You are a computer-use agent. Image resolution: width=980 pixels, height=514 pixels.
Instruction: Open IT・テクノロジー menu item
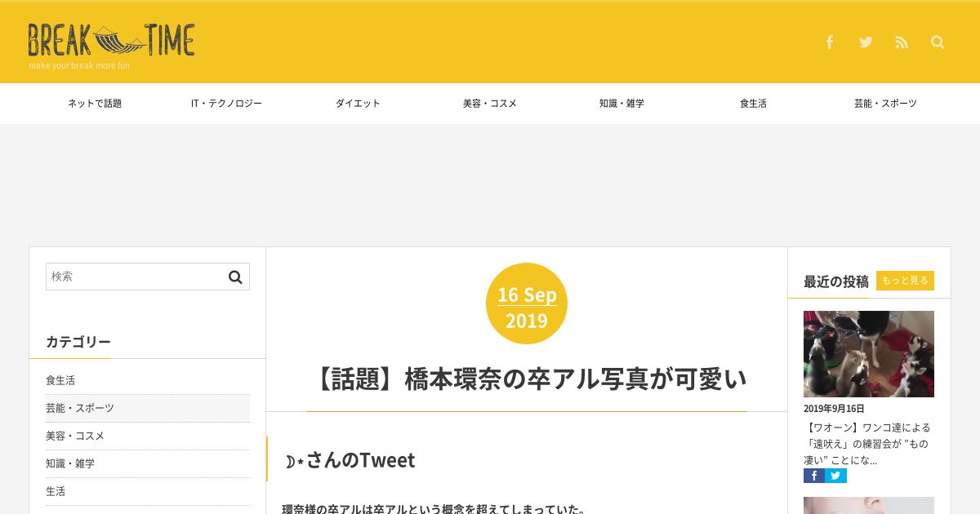tap(226, 104)
